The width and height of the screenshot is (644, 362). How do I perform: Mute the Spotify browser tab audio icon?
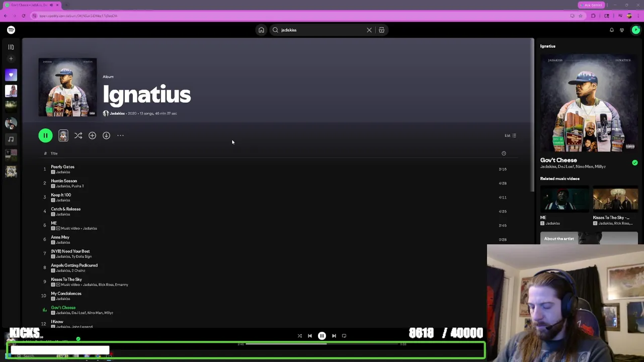click(x=51, y=5)
